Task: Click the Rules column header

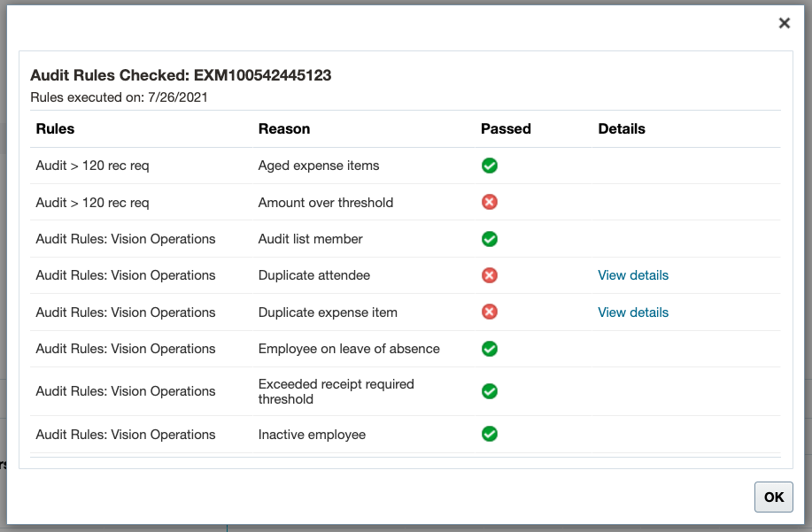Action: tap(55, 128)
